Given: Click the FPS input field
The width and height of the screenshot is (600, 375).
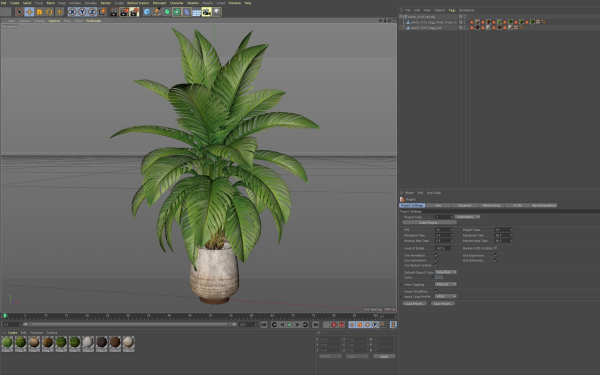Looking at the screenshot, I should coord(444,230).
